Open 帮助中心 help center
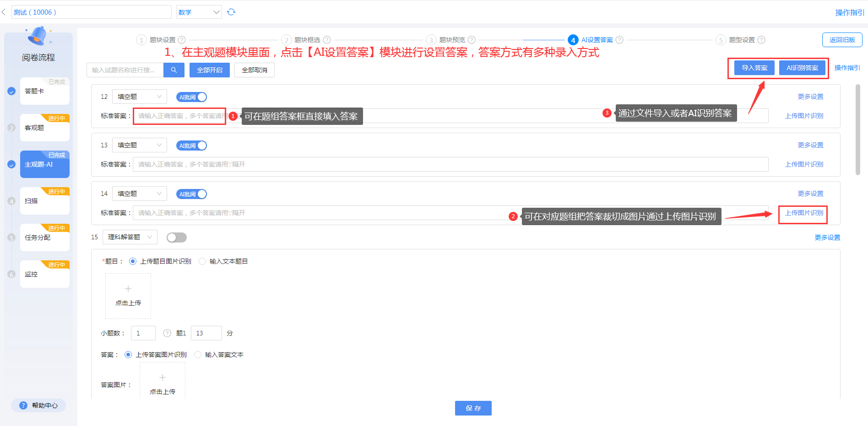Viewport: 868px width, 426px height. [39, 405]
